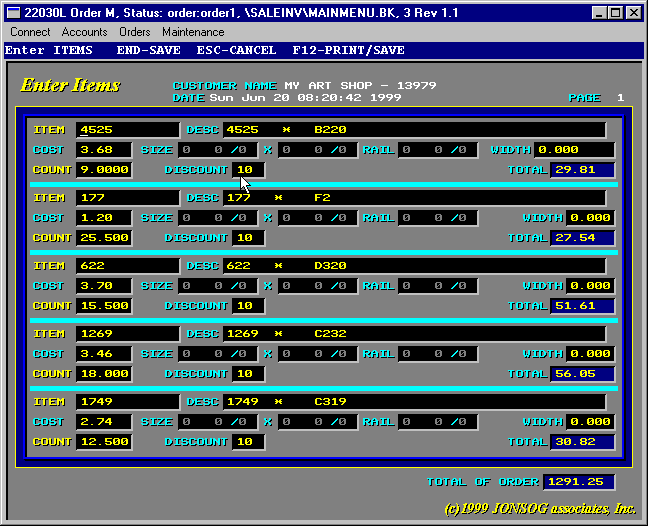Open the Connect menu
The width and height of the screenshot is (648, 526).
click(x=30, y=32)
